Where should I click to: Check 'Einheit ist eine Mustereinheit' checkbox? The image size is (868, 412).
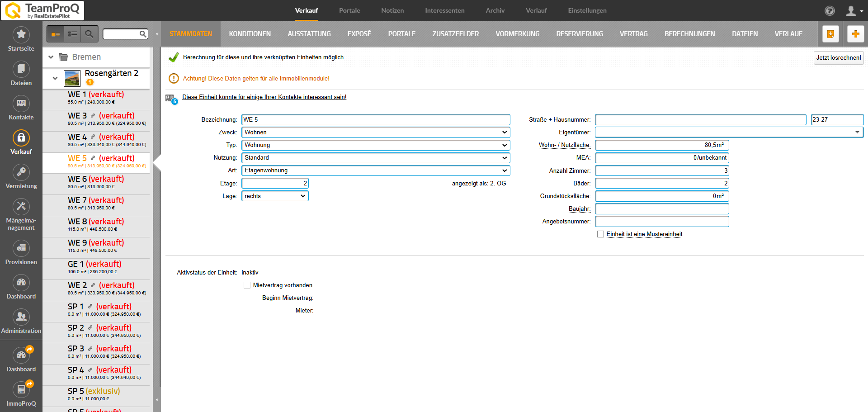coord(600,234)
